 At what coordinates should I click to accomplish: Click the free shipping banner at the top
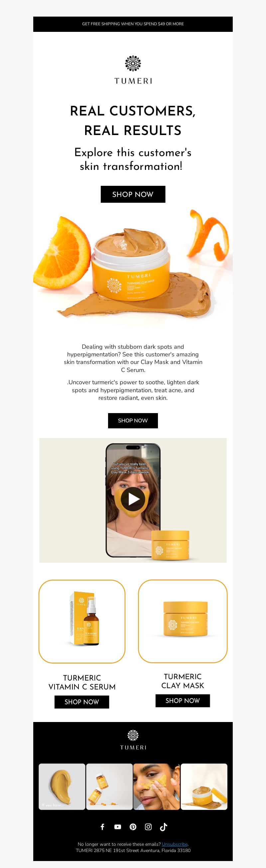tap(133, 24)
